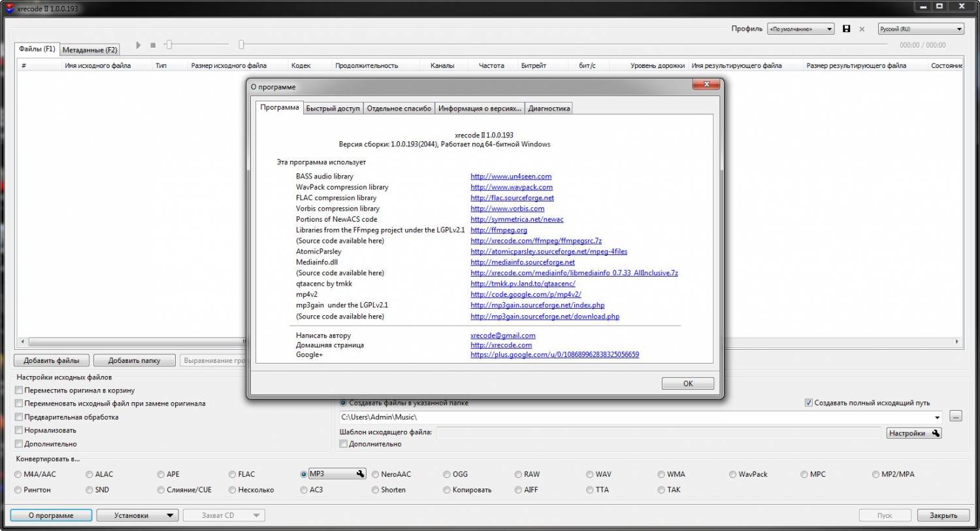Open MP3 settings wrench icon
This screenshot has height=531, width=980.
point(360,474)
